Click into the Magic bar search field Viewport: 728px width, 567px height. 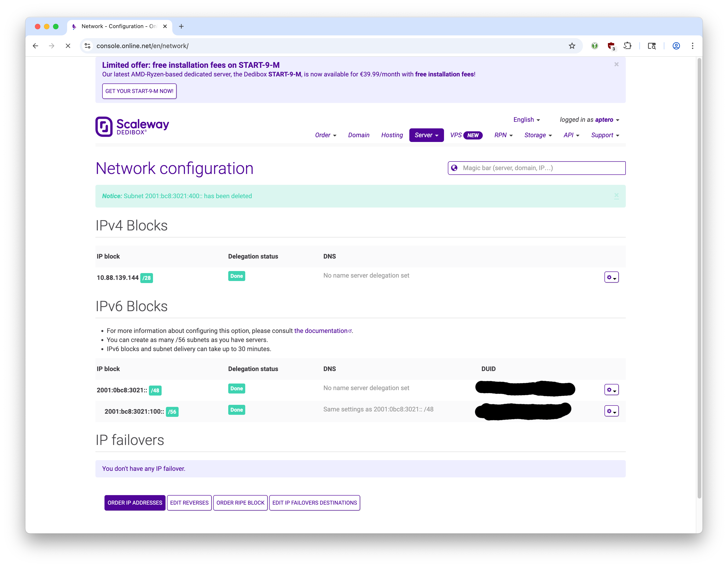pyautogui.click(x=540, y=168)
